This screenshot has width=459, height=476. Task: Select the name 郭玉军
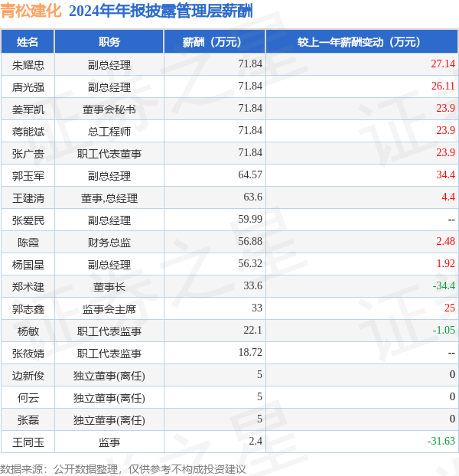pyautogui.click(x=28, y=176)
